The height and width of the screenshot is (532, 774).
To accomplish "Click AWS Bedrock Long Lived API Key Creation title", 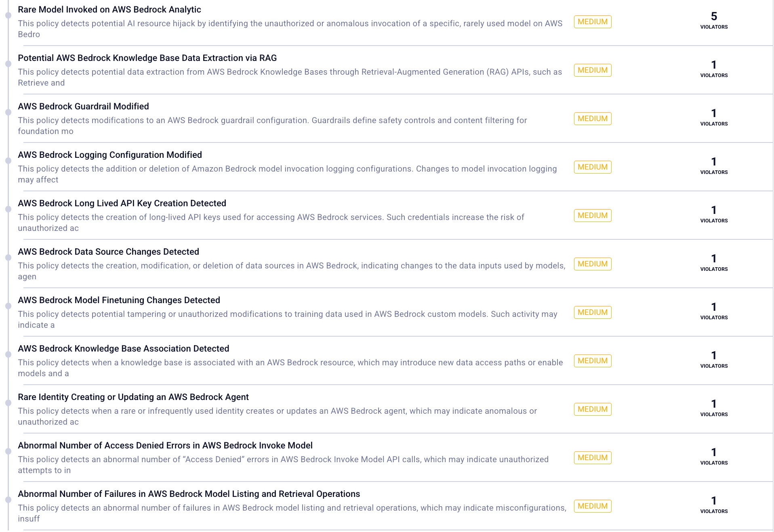I will point(122,203).
